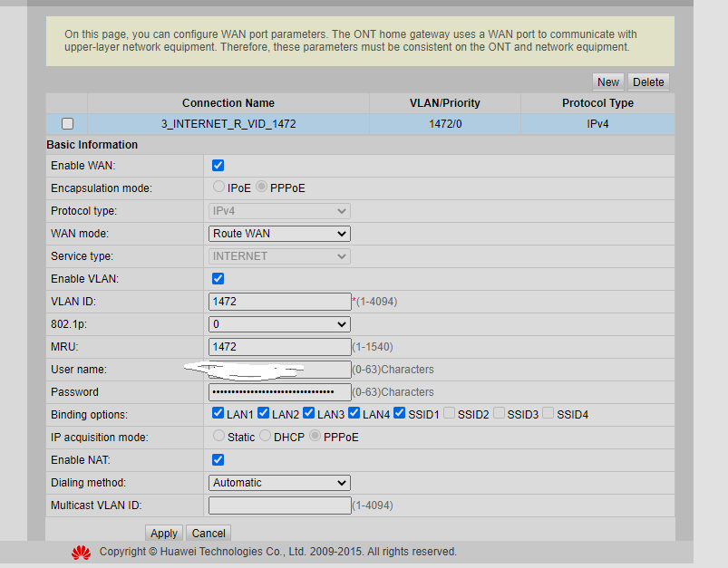Disable the Enable NAT checkbox
This screenshot has width=728, height=568.
click(218, 460)
